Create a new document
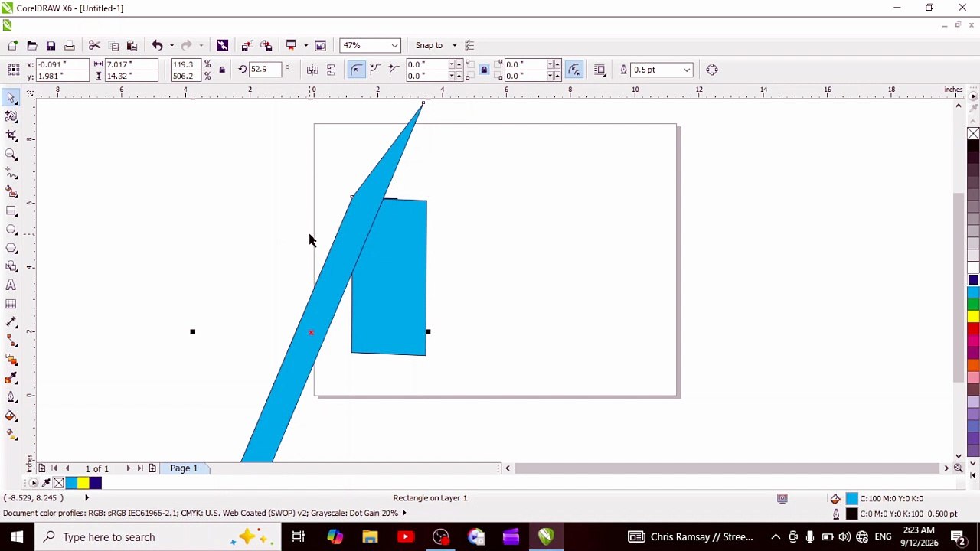 [13, 46]
